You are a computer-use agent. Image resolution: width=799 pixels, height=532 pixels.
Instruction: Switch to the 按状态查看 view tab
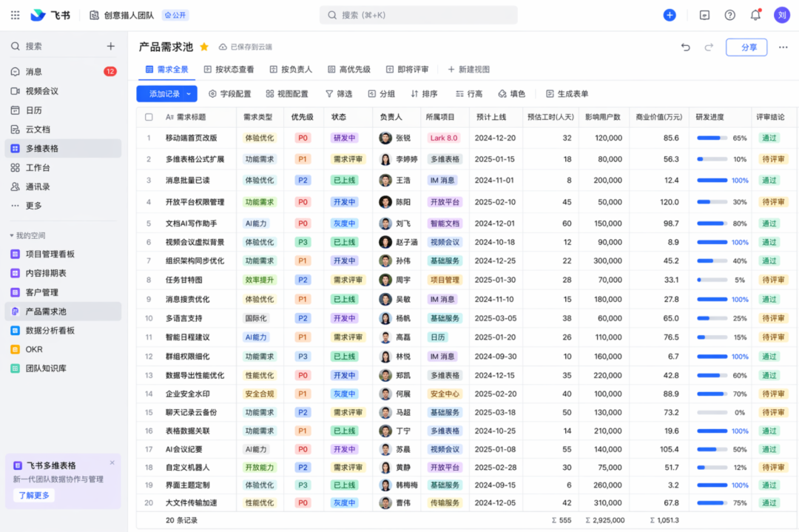pyautogui.click(x=229, y=70)
